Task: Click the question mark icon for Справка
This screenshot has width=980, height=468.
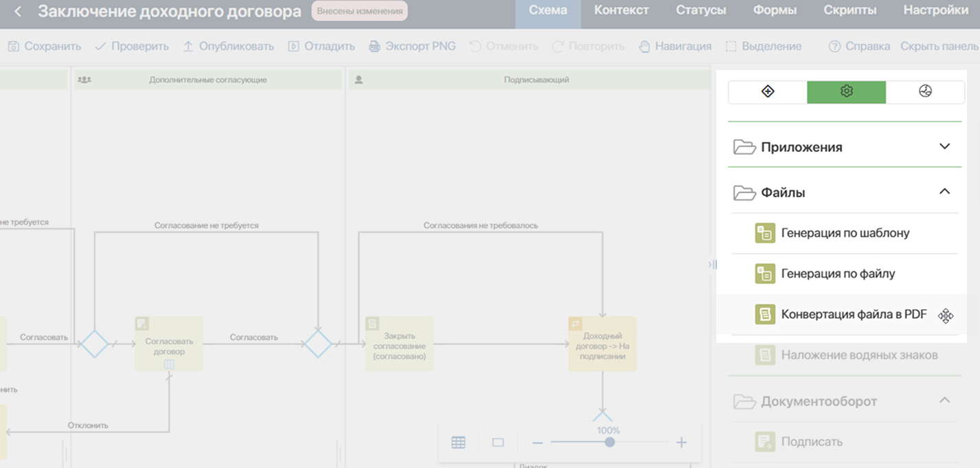Action: pos(834,47)
